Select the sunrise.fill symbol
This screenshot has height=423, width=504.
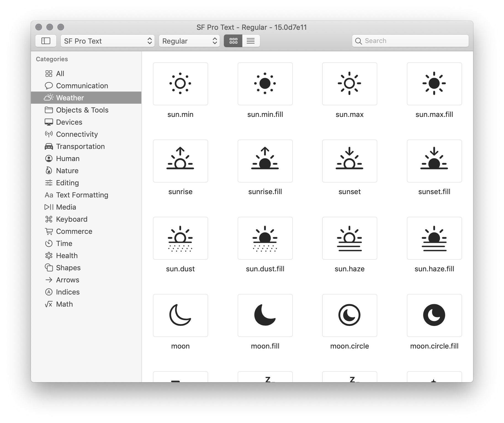265,161
